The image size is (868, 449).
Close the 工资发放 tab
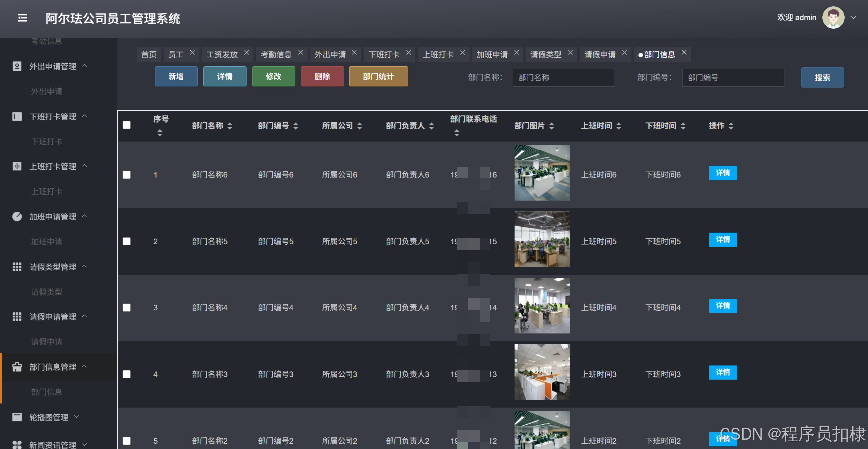[247, 52]
